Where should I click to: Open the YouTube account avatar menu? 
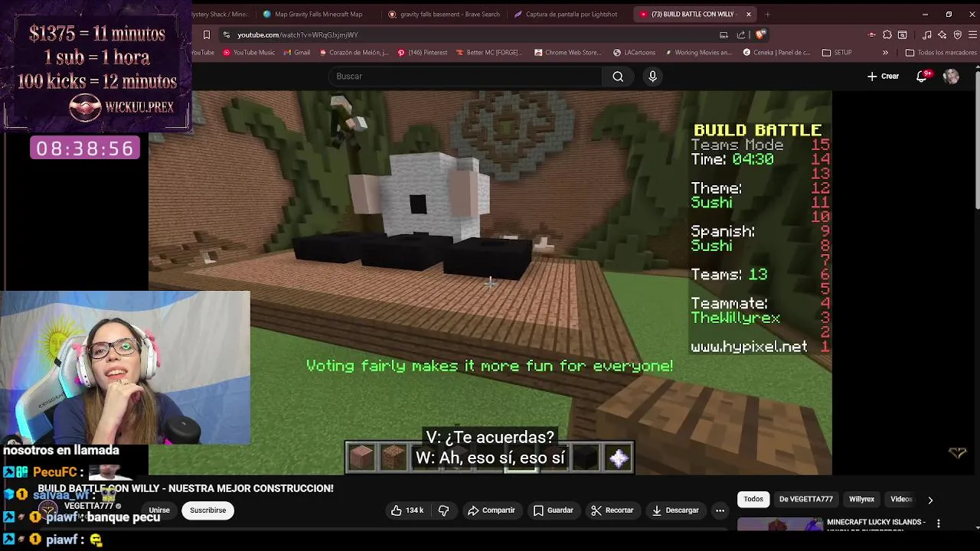click(951, 77)
